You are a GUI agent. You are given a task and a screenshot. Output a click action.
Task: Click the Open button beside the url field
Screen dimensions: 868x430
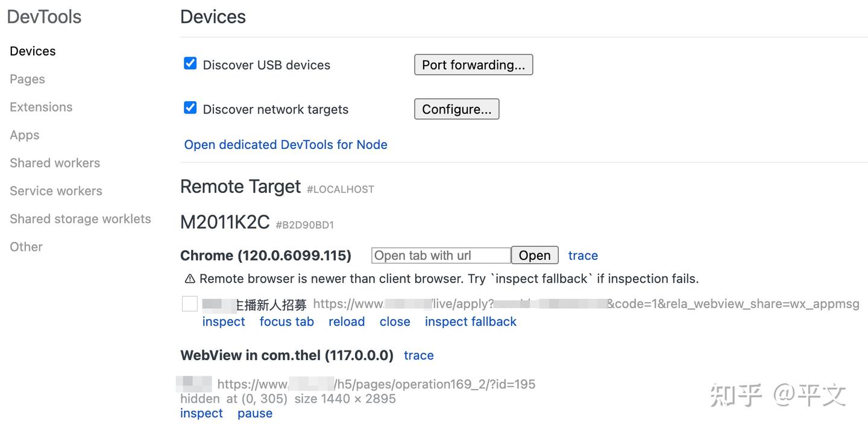[x=535, y=255]
